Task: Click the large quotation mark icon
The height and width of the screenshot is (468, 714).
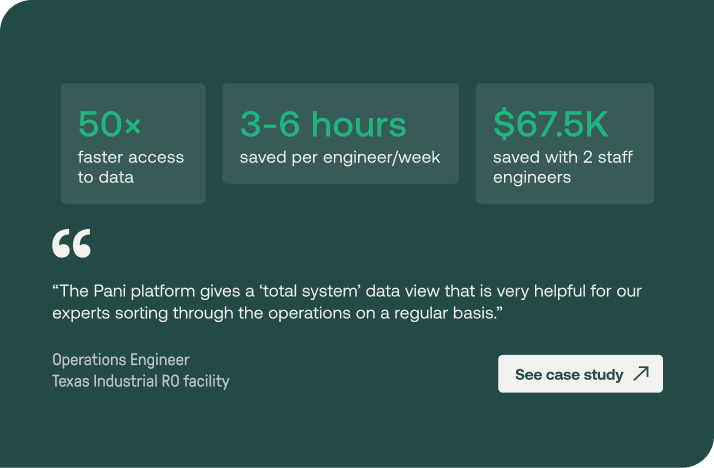Action: [71, 243]
